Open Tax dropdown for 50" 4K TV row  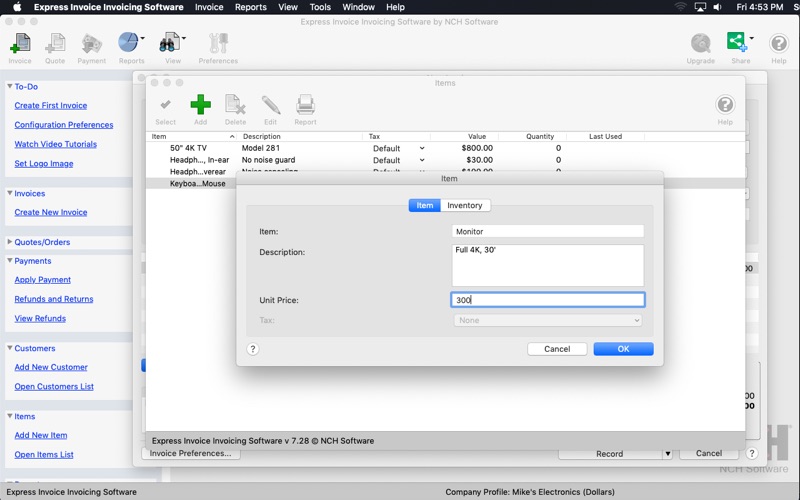422,148
